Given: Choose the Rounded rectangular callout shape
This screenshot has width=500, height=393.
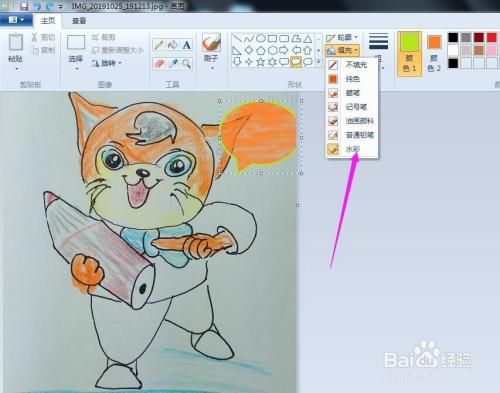Looking at the screenshot, I should (x=284, y=62).
